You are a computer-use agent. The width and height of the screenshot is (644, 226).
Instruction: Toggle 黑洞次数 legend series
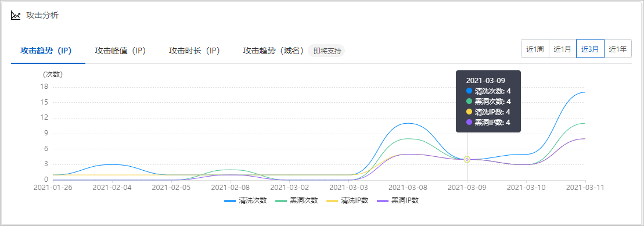pyautogui.click(x=297, y=201)
